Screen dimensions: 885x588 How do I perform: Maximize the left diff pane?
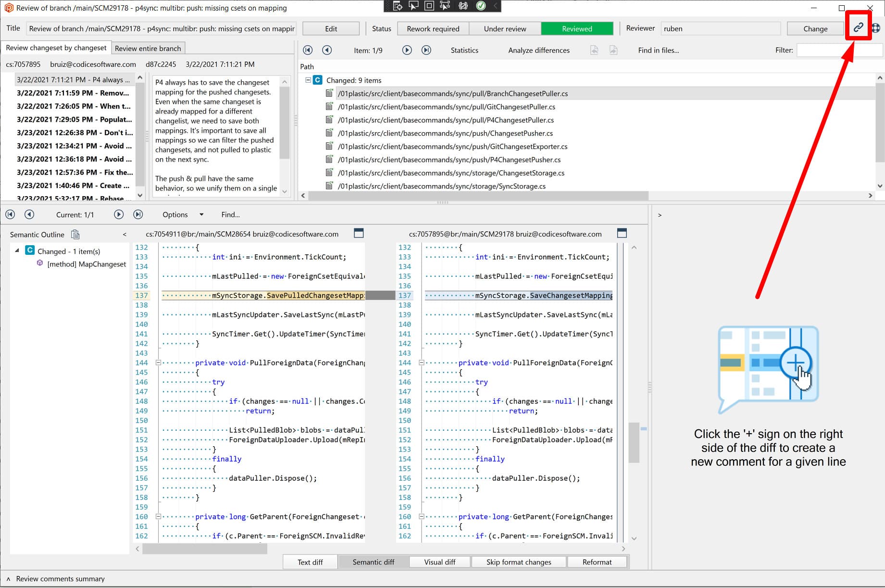359,233
